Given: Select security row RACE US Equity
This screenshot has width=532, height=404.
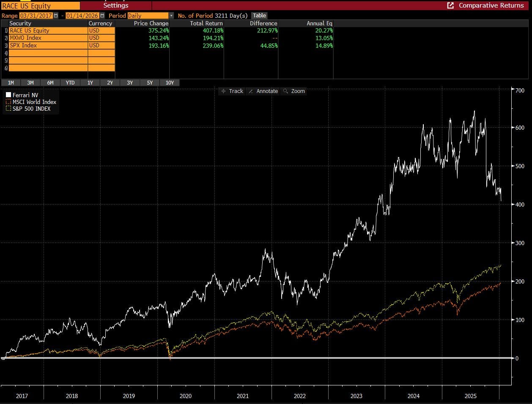Looking at the screenshot, I should click(48, 30).
